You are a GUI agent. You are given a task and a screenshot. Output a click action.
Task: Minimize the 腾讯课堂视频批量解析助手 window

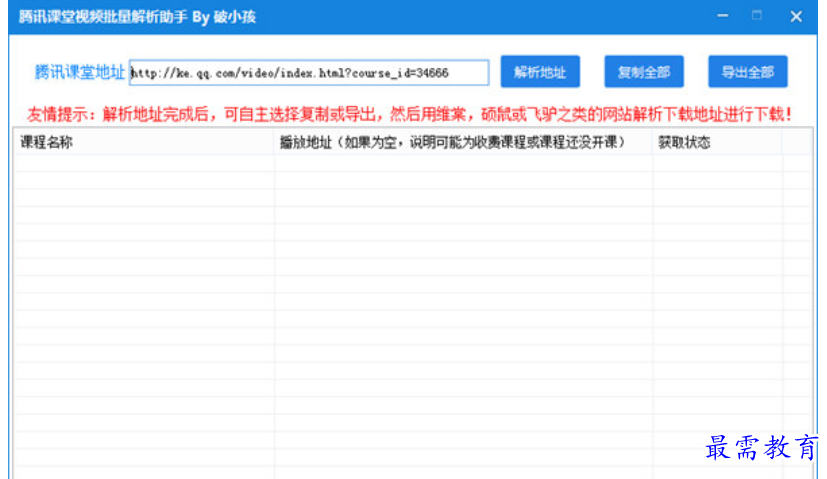point(723,16)
